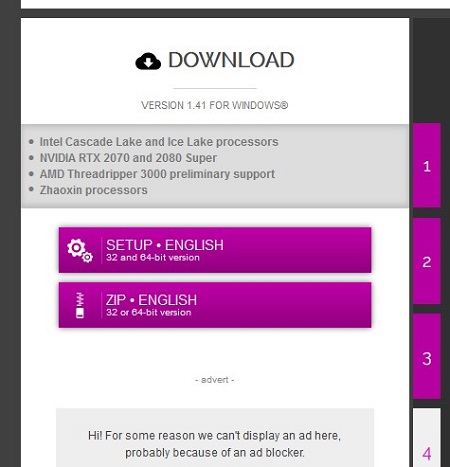Click the divider line below DOWNLOAD heading
450x467 pixels.
pos(215,89)
